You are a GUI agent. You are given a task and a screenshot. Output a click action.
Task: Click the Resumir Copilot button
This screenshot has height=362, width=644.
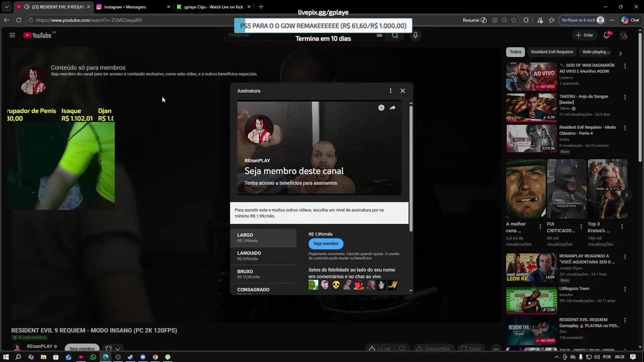point(474,20)
